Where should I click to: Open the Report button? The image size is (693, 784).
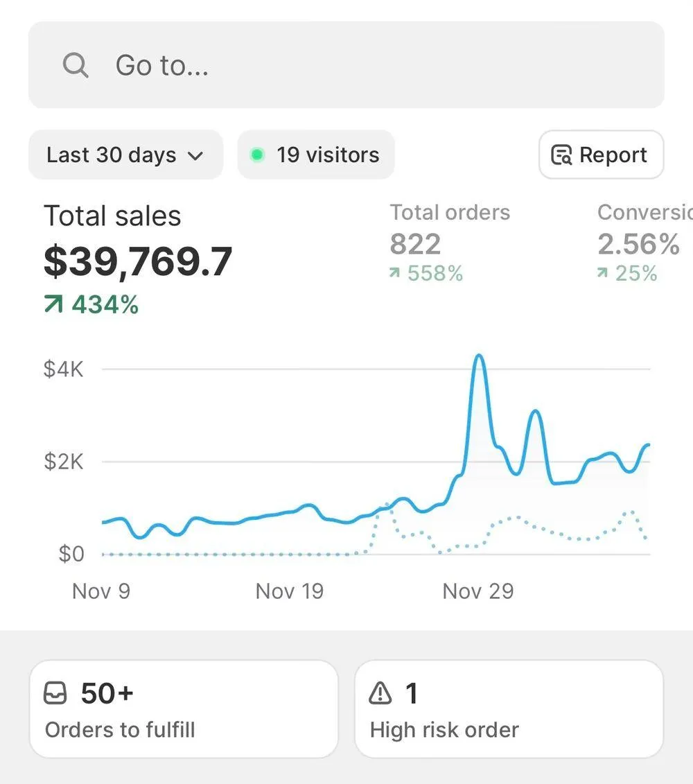point(601,155)
